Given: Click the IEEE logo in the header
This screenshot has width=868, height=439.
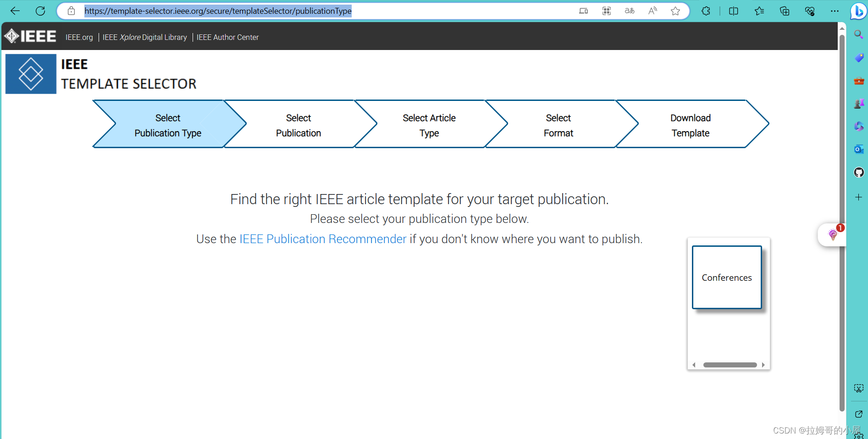Looking at the screenshot, I should tap(30, 36).
